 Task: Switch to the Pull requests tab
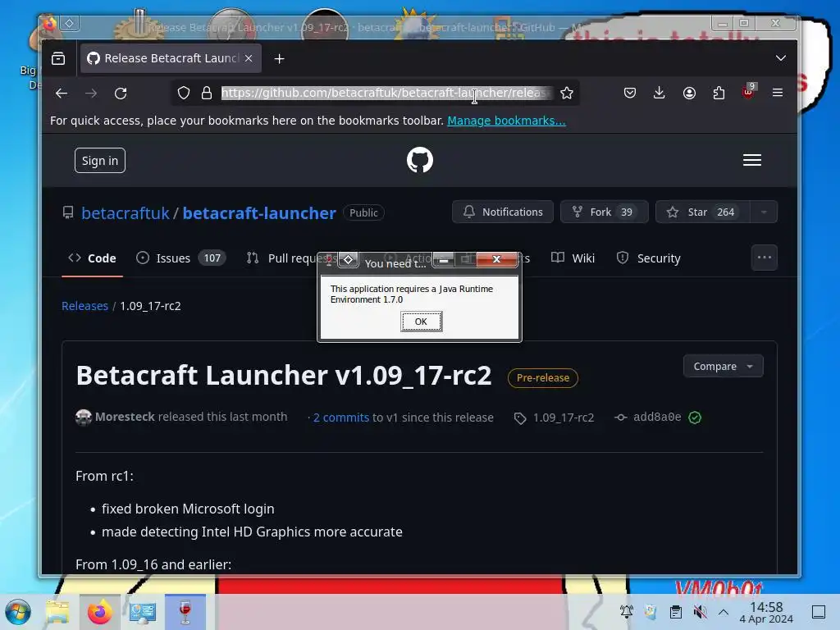(292, 258)
